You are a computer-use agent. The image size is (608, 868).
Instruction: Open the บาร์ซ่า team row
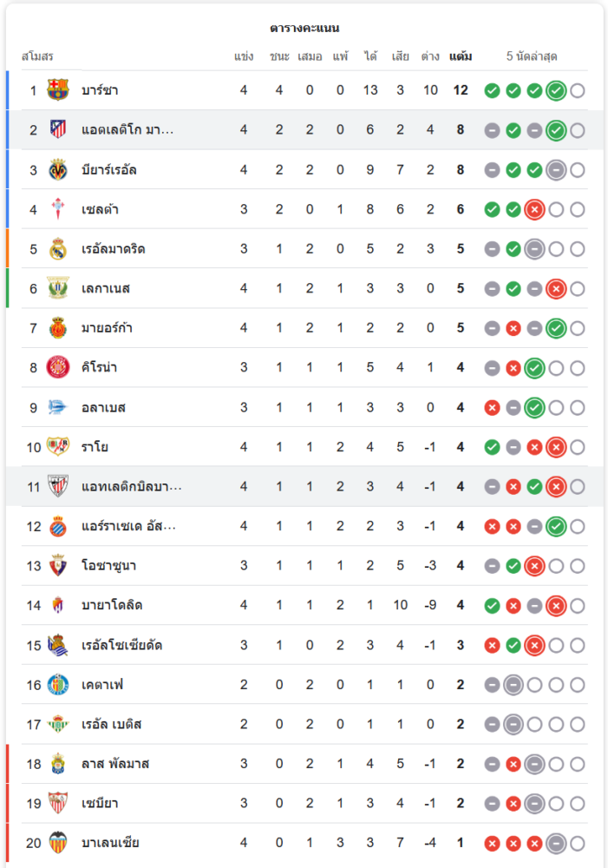101,90
